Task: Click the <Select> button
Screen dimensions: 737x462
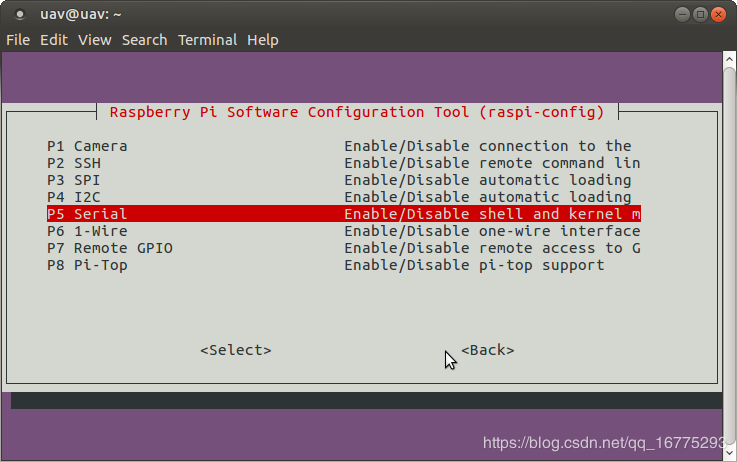Action: pos(235,350)
